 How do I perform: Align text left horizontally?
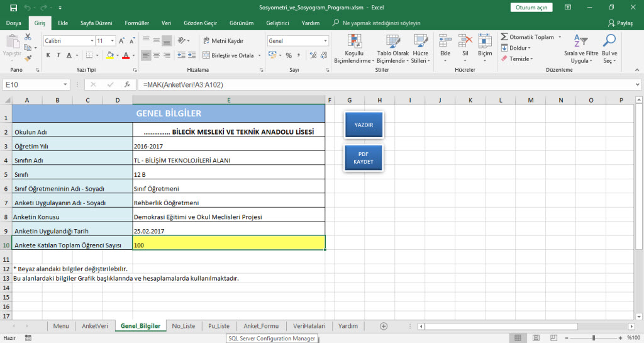point(146,55)
